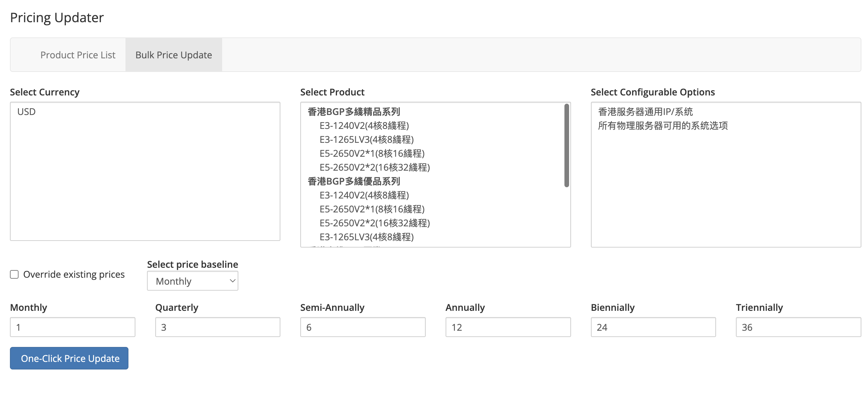The height and width of the screenshot is (395, 868).
Task: Click the Semi-Annually input box
Action: pyautogui.click(x=362, y=327)
